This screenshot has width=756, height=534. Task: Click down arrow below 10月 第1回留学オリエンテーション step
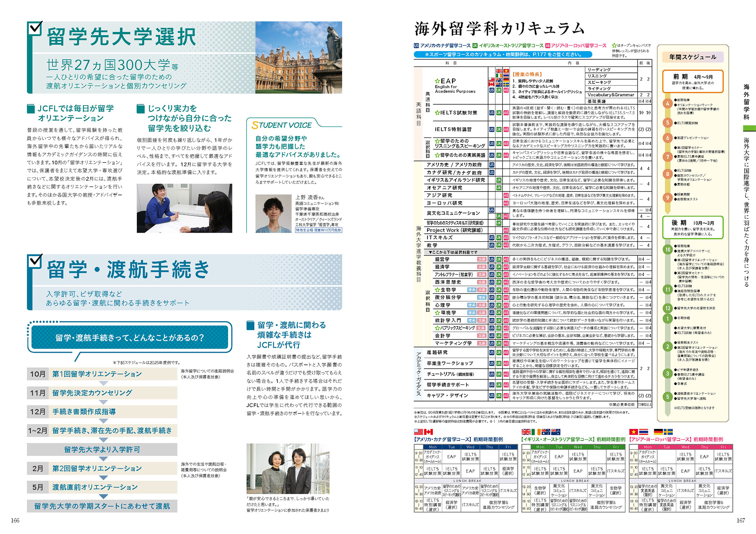point(104,383)
